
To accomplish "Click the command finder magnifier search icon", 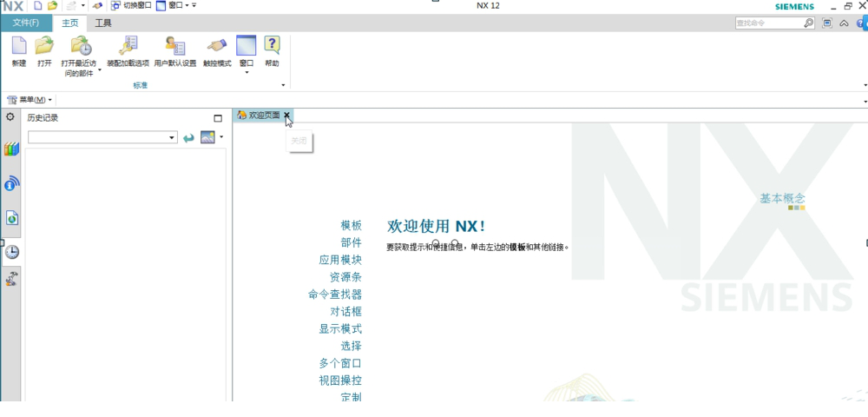I will point(809,23).
